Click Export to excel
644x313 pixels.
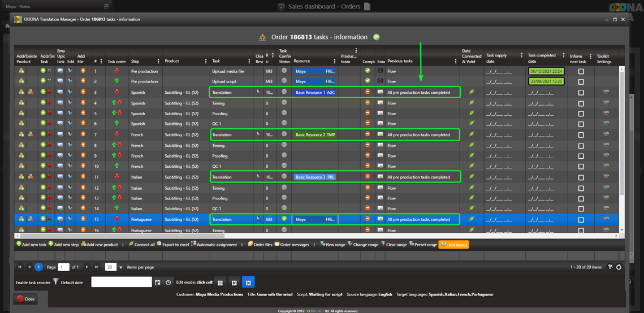point(172,245)
